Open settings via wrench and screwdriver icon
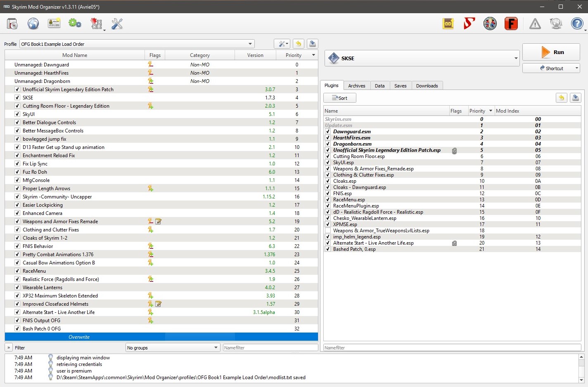This screenshot has width=588, height=387. (x=117, y=24)
